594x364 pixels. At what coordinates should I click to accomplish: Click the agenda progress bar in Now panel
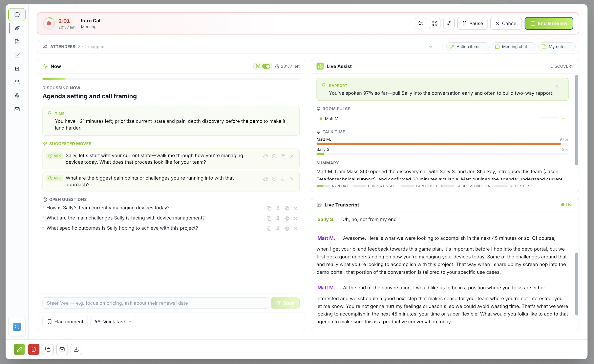click(x=171, y=79)
